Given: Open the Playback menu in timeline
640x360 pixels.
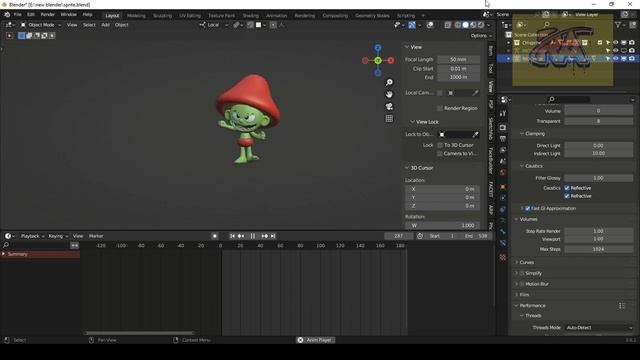Looking at the screenshot, I should click(32, 236).
